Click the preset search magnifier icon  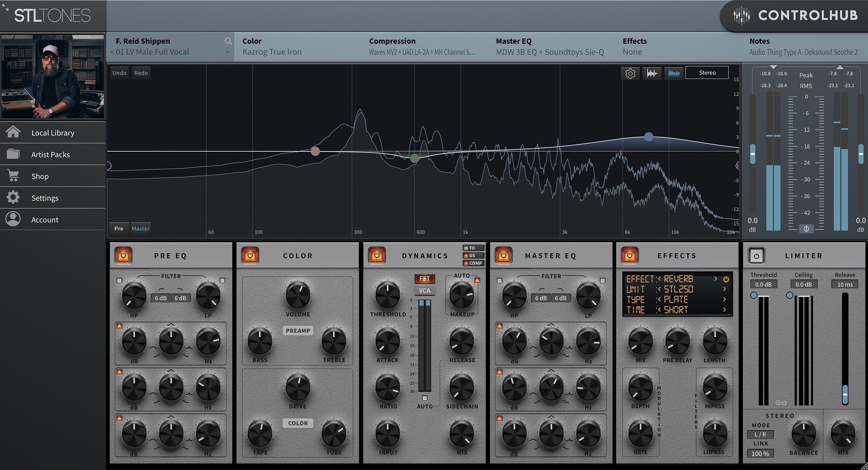coord(228,41)
